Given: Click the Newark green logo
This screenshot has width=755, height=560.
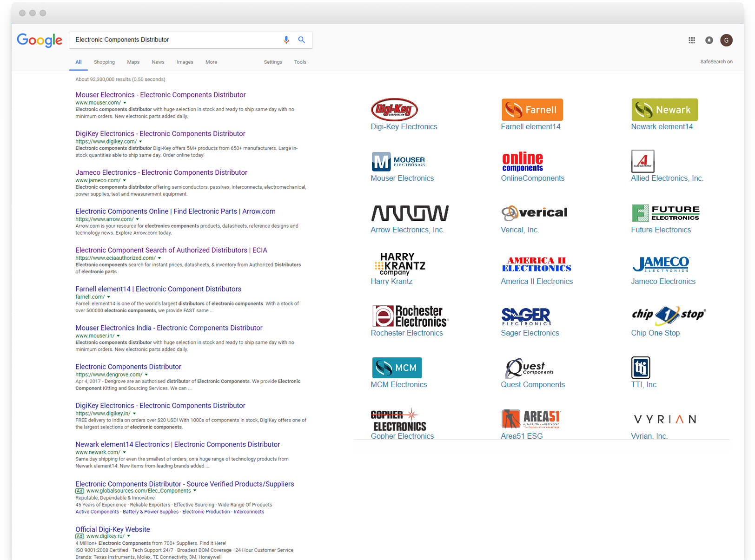Looking at the screenshot, I should (x=664, y=110).
